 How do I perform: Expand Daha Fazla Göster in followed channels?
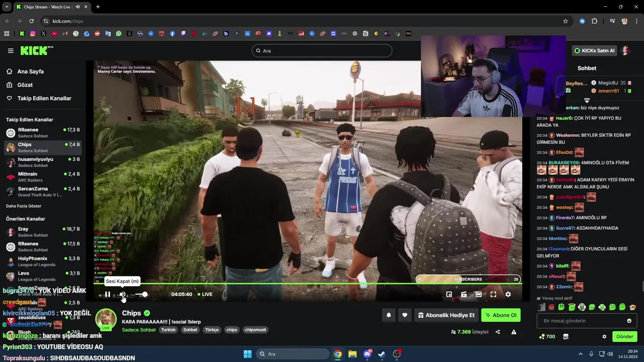[24, 206]
